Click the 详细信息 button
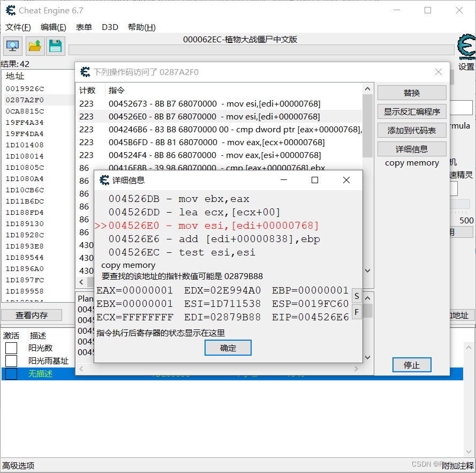This screenshot has height=473, width=476. pos(412,149)
